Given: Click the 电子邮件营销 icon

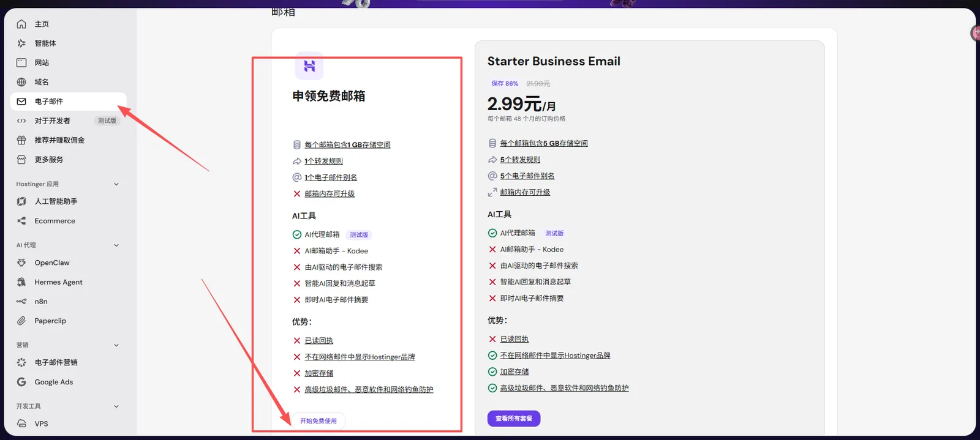Looking at the screenshot, I should 21,362.
